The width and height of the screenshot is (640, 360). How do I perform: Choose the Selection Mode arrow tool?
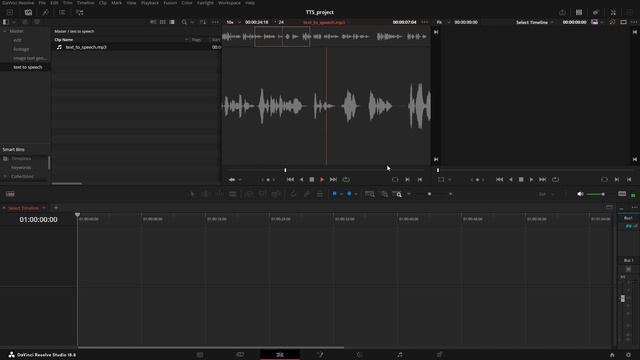pyautogui.click(x=192, y=194)
